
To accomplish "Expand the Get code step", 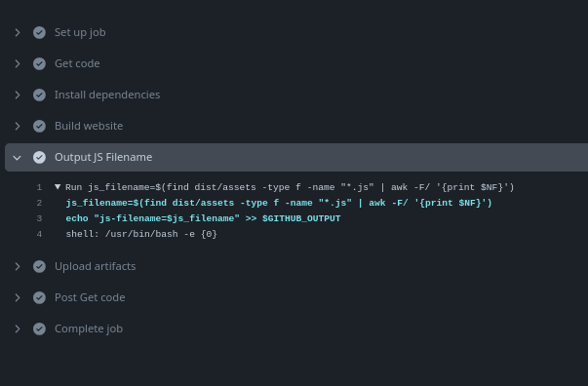I will point(18,63).
